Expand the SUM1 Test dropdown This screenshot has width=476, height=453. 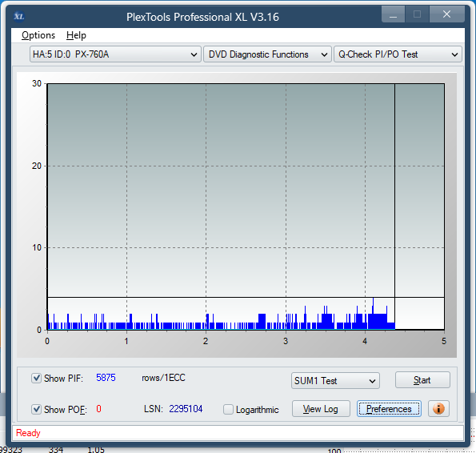click(335, 381)
